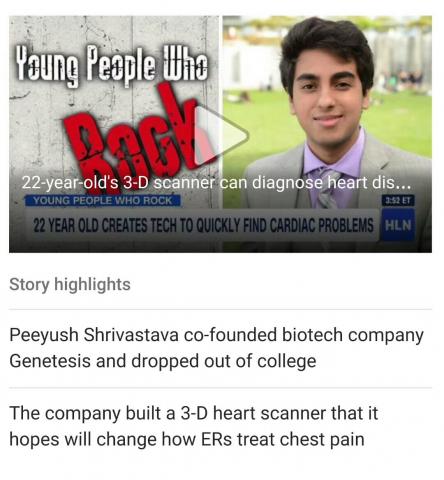Click the blue Young People Who Rock banner
444x480 pixels.
(x=103, y=200)
